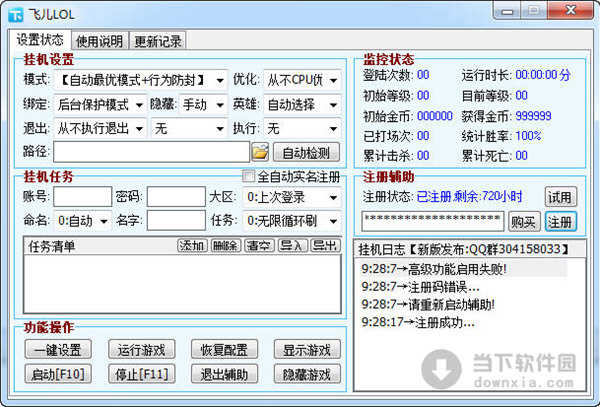Click the 自动检测 button

click(306, 153)
